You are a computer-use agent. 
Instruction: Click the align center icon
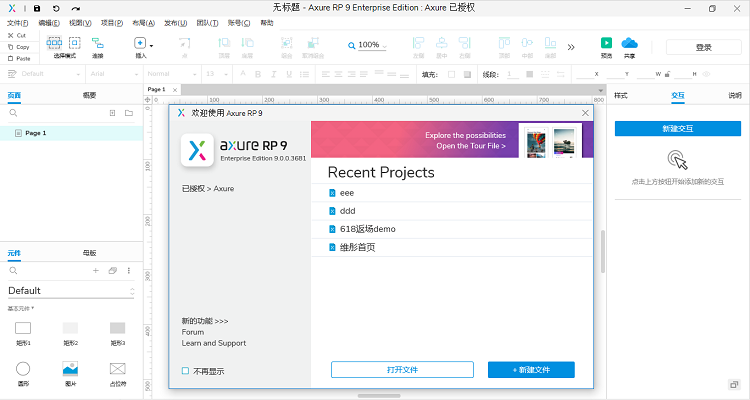pyautogui.click(x=441, y=44)
